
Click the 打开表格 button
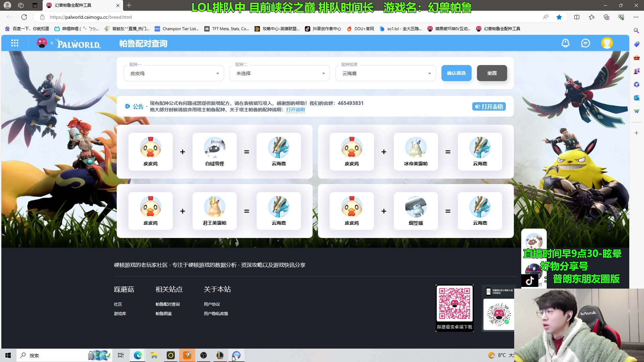click(489, 107)
